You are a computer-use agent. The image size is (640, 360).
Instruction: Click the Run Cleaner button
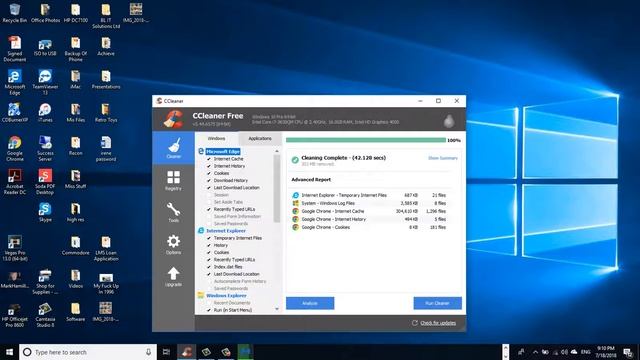[x=437, y=303]
